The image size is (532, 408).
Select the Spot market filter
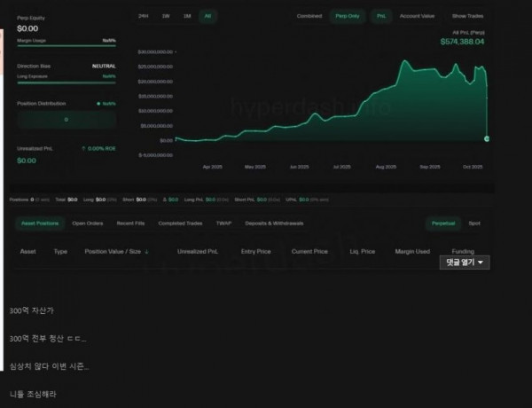coord(474,224)
